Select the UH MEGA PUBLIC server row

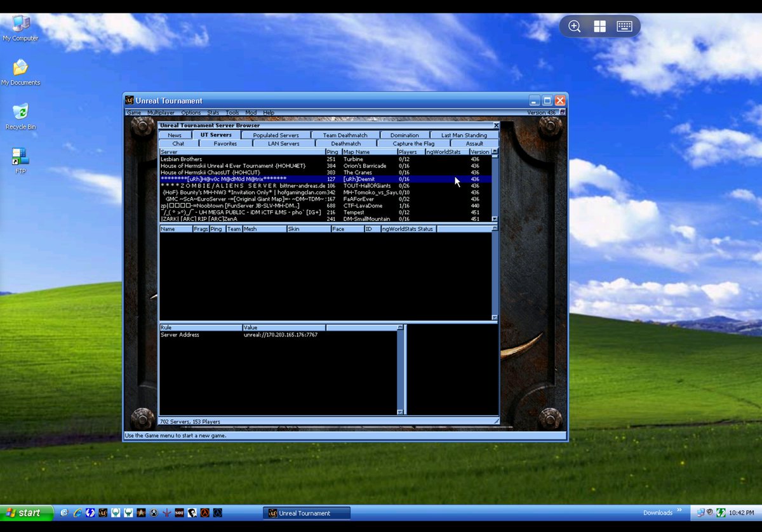[x=325, y=213]
